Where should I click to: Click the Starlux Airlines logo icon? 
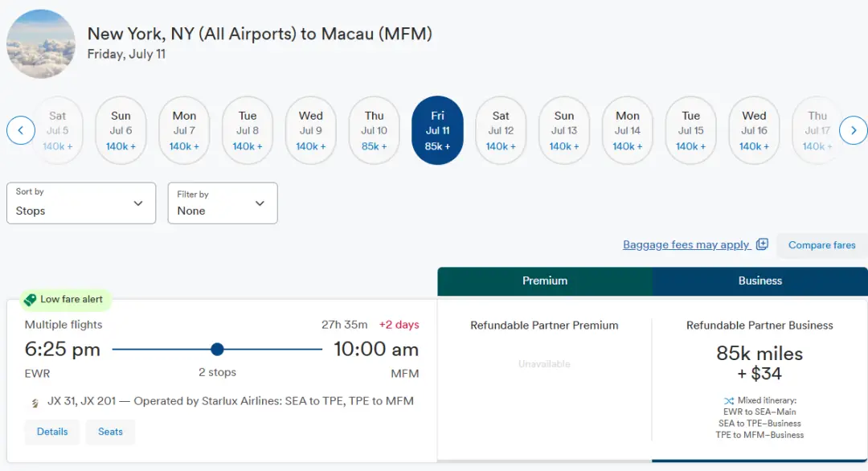(35, 402)
